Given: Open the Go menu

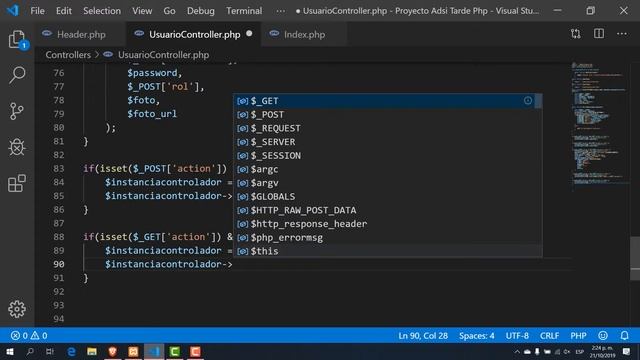Looking at the screenshot, I should click(169, 11).
